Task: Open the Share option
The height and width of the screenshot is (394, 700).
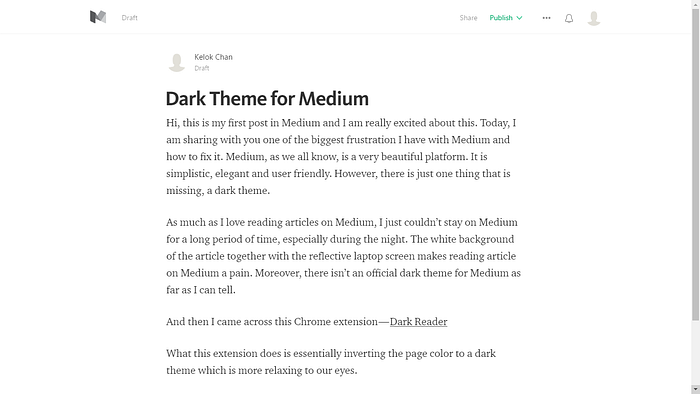Action: tap(468, 18)
